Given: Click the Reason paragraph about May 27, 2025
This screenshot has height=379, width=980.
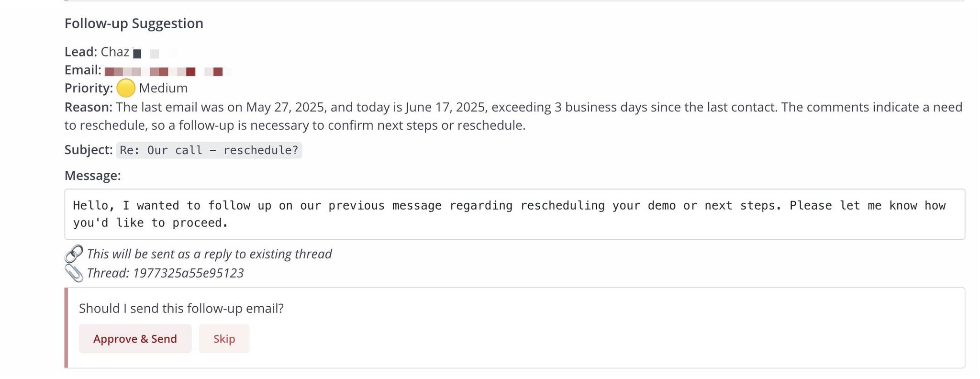Looking at the screenshot, I should click(513, 116).
